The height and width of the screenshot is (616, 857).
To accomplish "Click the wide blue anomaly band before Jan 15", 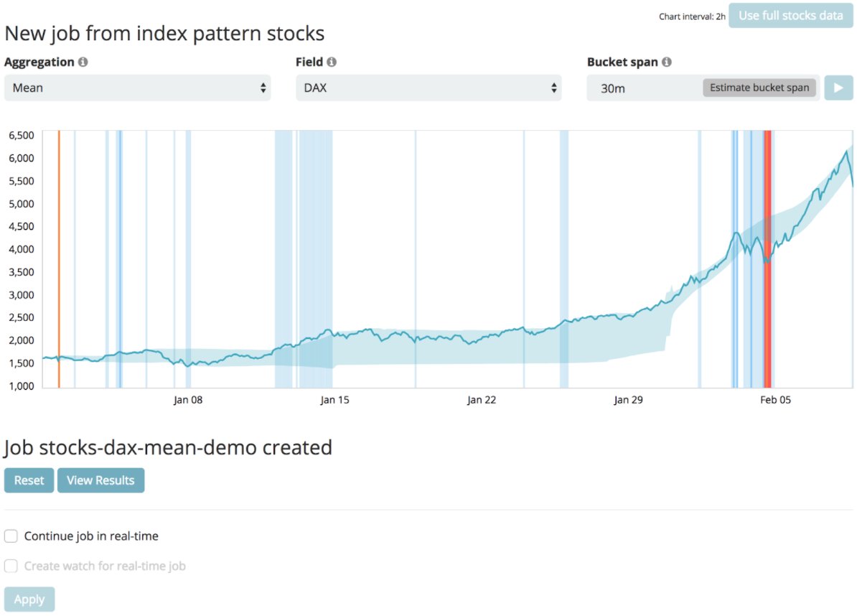I will click(x=315, y=258).
